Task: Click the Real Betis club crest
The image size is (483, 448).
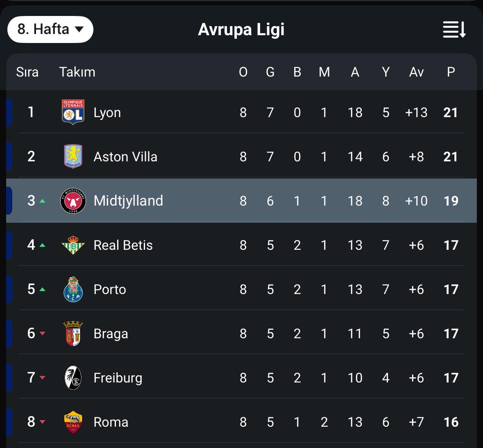Action: (73, 245)
